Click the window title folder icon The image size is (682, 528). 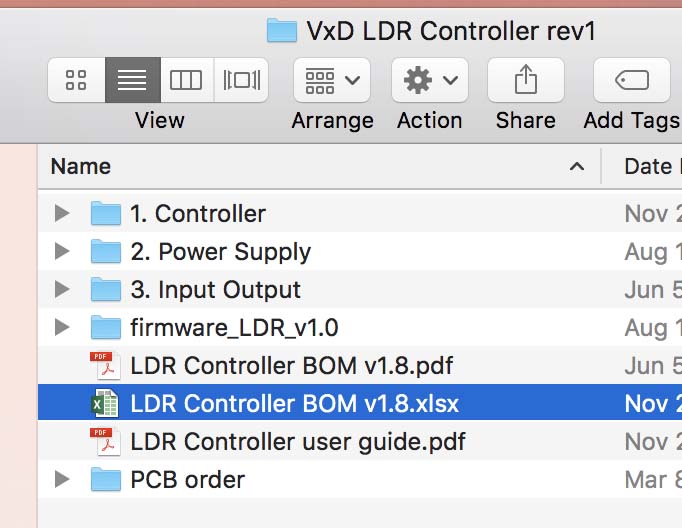(x=282, y=30)
